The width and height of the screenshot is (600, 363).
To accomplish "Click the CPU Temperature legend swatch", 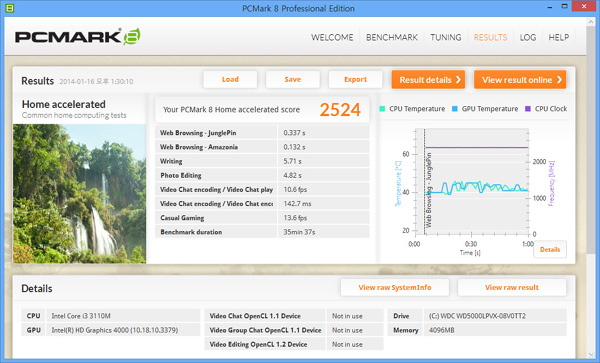I will pos(382,109).
